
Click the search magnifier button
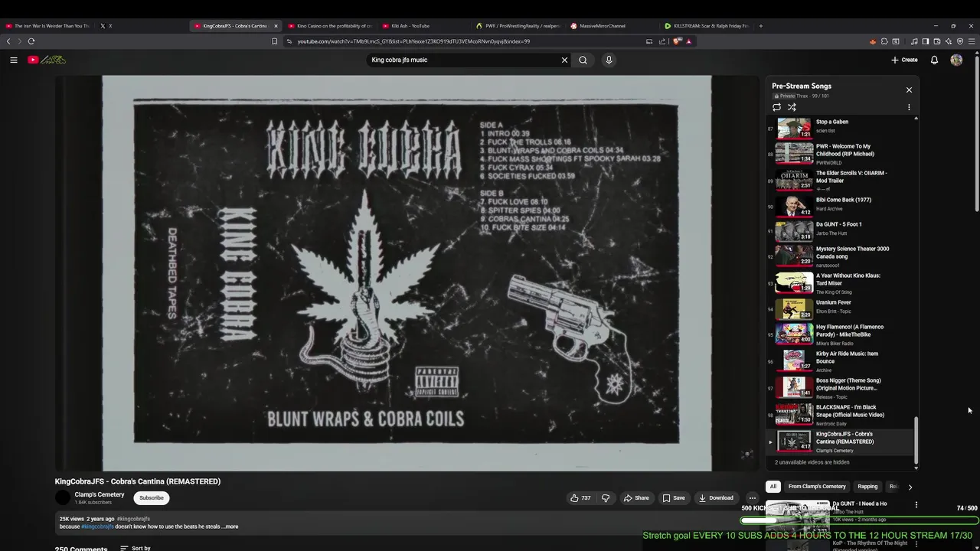click(x=583, y=60)
